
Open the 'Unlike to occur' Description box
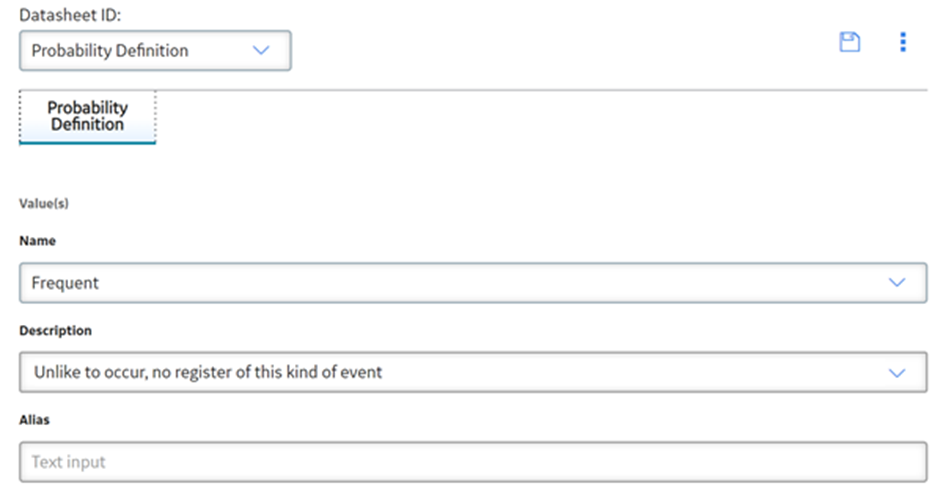(x=473, y=372)
